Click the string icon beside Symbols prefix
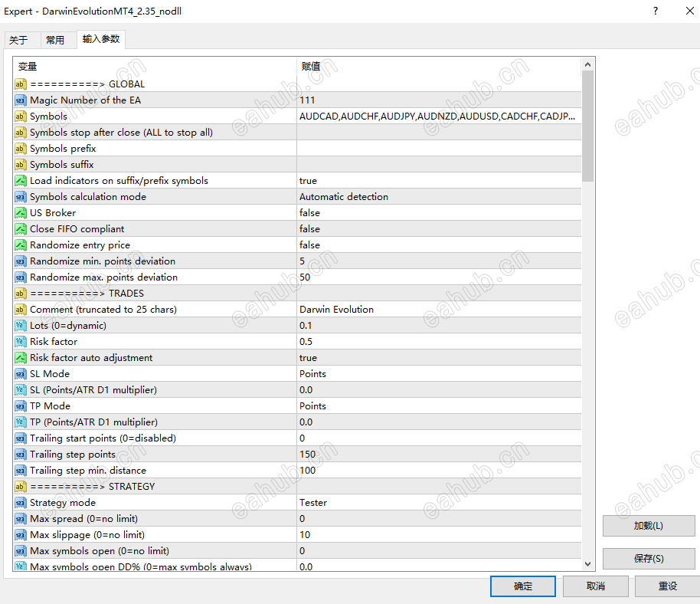The width and height of the screenshot is (700, 604). (20, 149)
